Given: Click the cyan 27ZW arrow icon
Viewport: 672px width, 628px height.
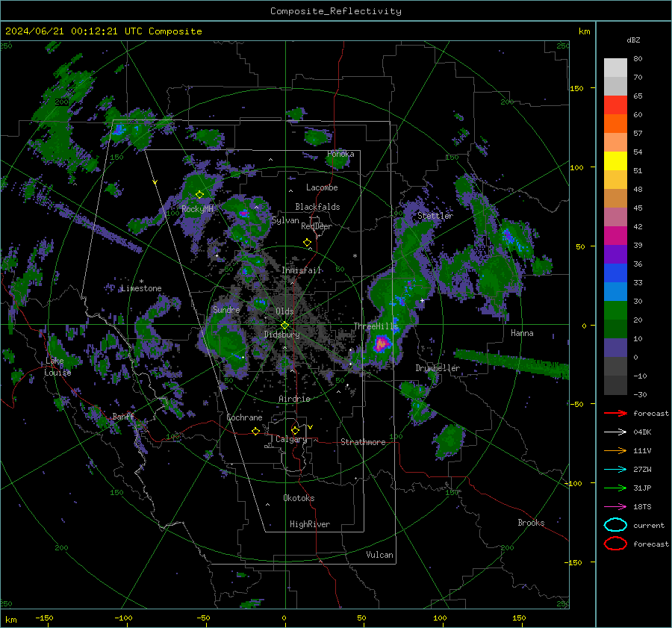Looking at the screenshot, I should coord(615,470).
